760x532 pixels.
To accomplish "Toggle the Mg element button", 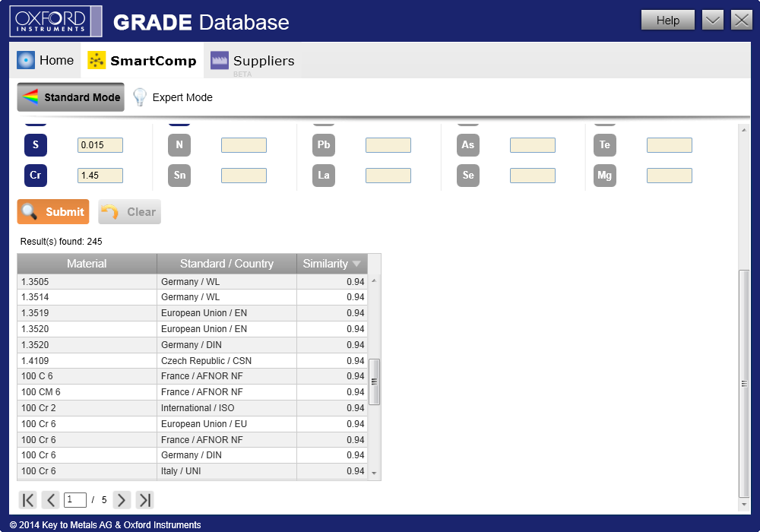I will (605, 176).
